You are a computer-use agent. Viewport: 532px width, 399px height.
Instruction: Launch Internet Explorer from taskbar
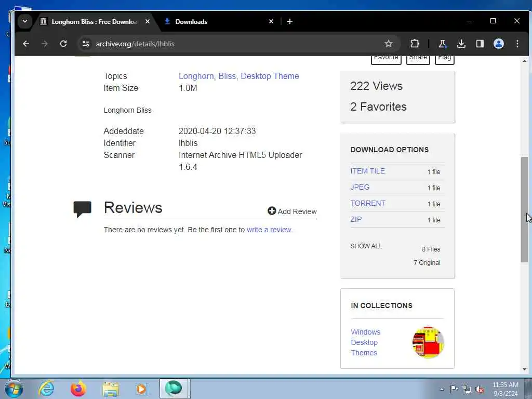pos(46,389)
